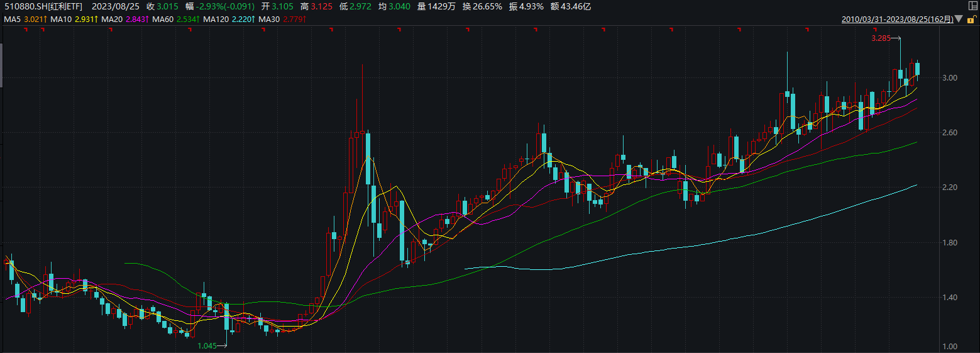Screen dimensions: 980x353
Task: Click the 1.00 price axis label
Action: [x=949, y=347]
